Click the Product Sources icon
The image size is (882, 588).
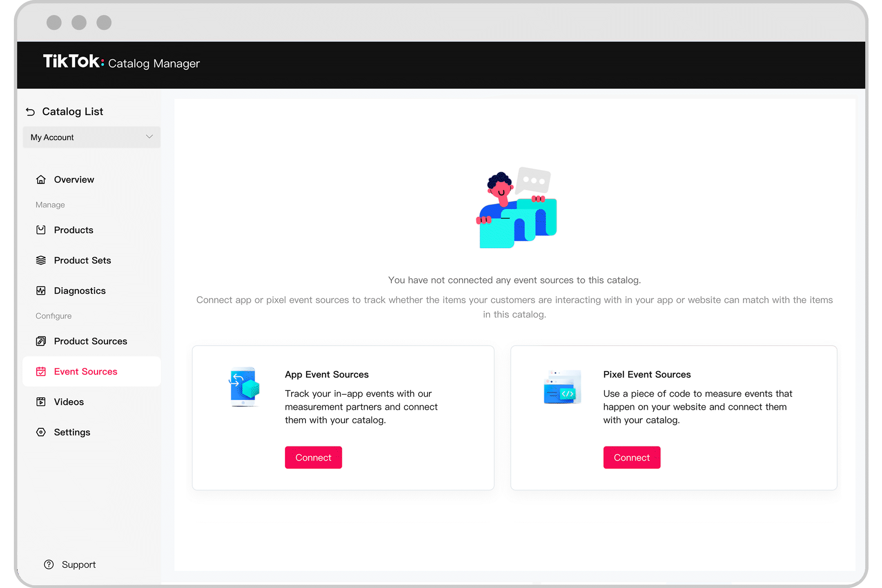pos(41,341)
